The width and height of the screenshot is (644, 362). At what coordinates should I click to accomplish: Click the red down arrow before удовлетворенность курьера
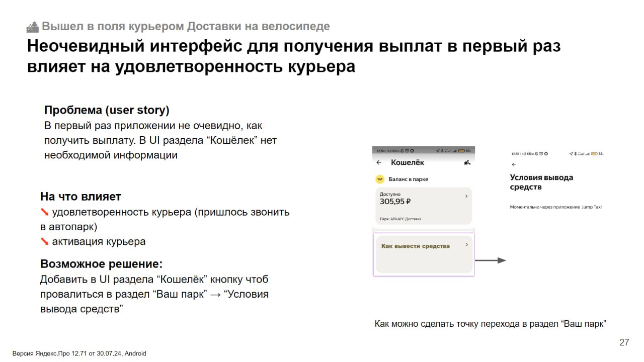tap(45, 212)
